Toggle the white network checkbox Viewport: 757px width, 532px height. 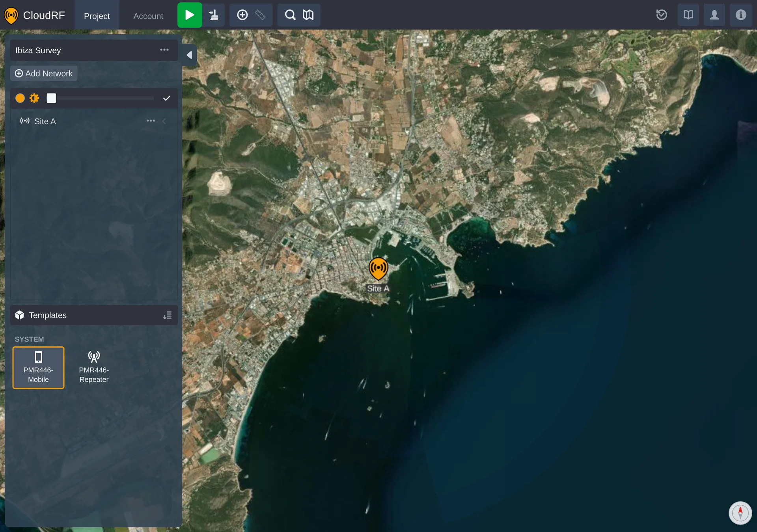point(51,98)
